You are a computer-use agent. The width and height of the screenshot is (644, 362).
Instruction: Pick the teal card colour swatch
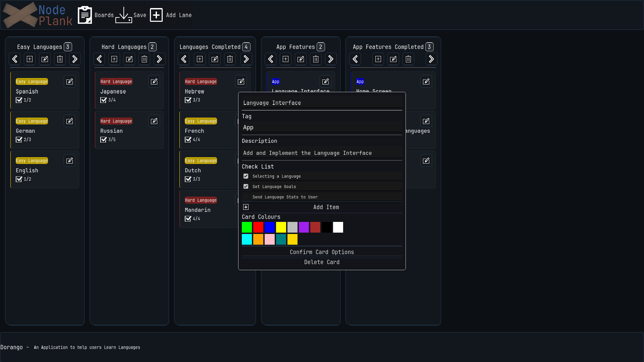(281, 239)
